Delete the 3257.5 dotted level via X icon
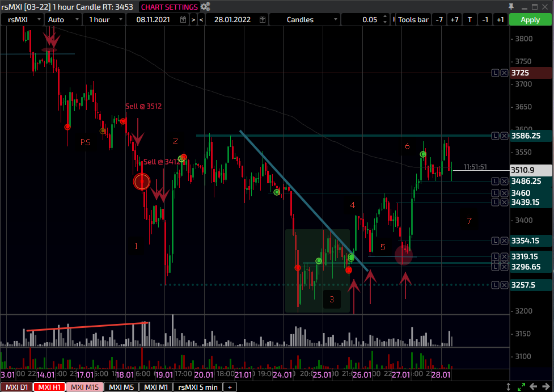 pyautogui.click(x=505, y=285)
